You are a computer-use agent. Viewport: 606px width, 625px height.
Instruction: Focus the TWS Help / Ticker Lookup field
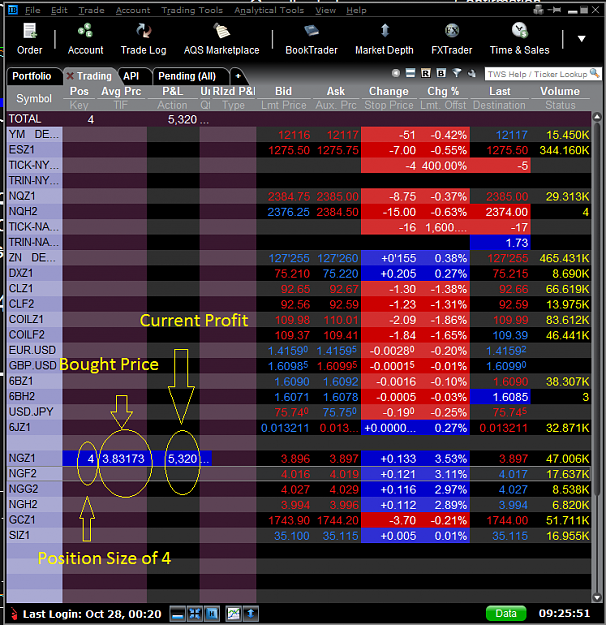click(537, 74)
